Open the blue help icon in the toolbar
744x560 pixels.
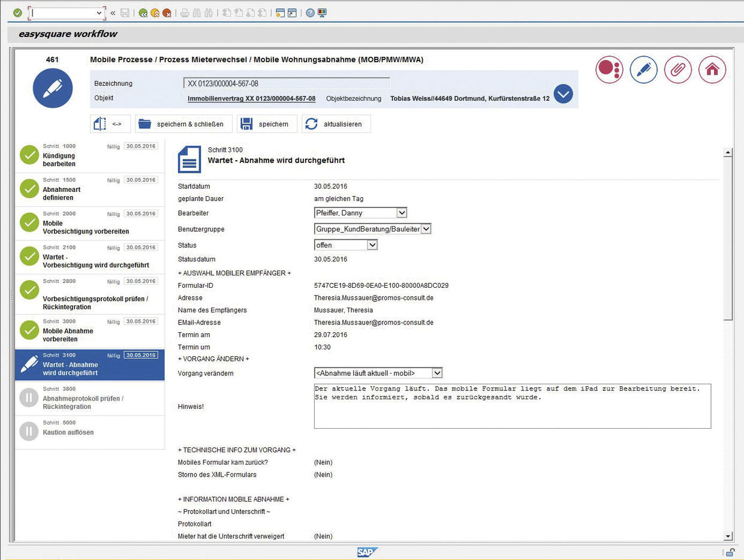coord(310,13)
